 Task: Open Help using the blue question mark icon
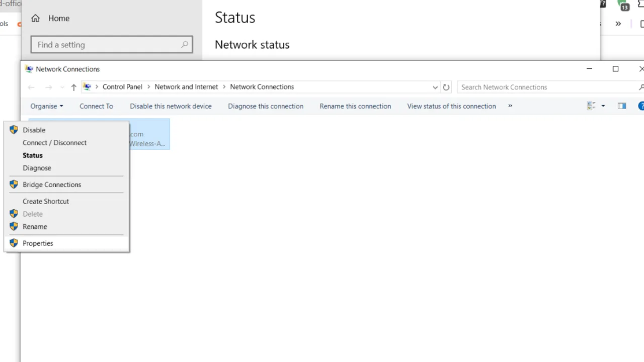(641, 106)
